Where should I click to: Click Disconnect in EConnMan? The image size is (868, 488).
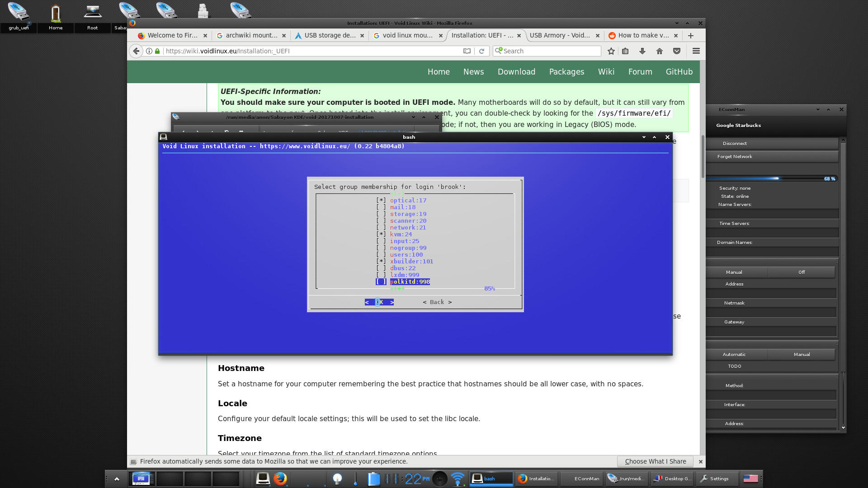click(x=772, y=144)
